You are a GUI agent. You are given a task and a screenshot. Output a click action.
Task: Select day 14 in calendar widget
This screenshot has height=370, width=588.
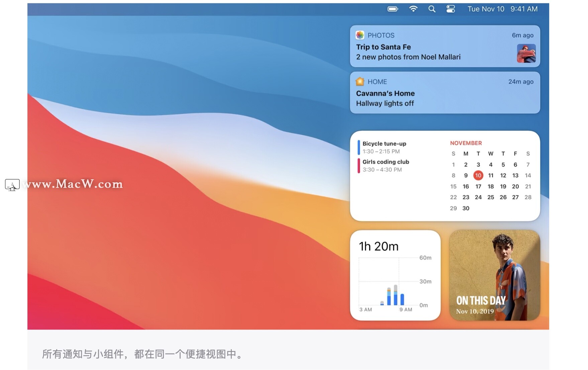coord(528,175)
